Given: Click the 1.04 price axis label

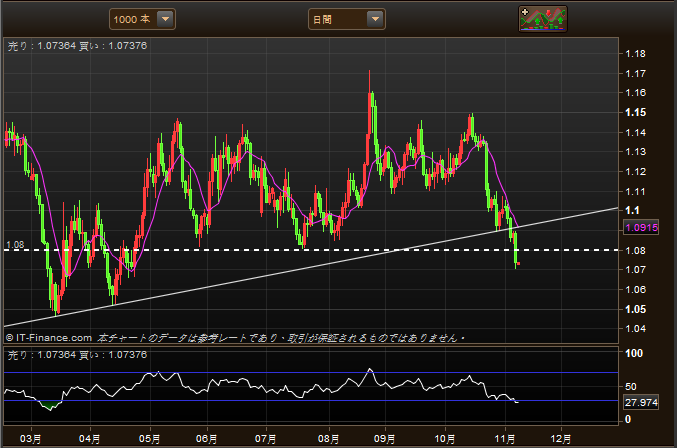Looking at the screenshot, I should [636, 328].
